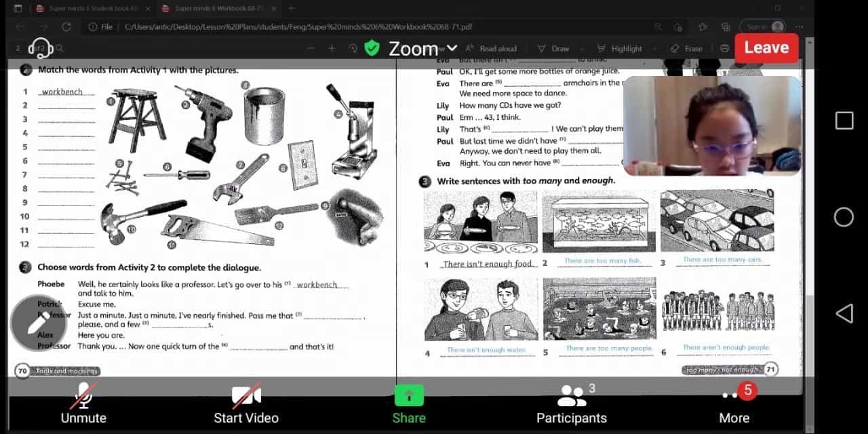This screenshot has height=434, width=868.
Task: Open a new browser tab
Action: coord(292,8)
